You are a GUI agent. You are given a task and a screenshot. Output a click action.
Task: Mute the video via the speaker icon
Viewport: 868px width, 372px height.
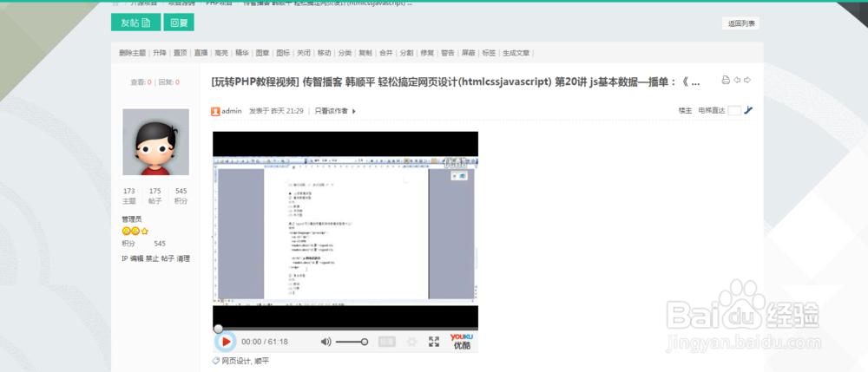(326, 342)
